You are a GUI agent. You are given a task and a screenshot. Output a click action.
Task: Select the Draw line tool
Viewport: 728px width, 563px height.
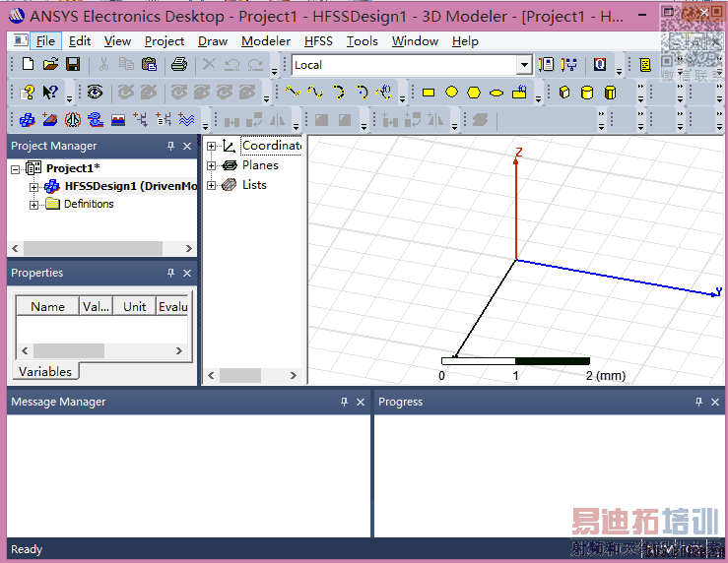pyautogui.click(x=293, y=92)
